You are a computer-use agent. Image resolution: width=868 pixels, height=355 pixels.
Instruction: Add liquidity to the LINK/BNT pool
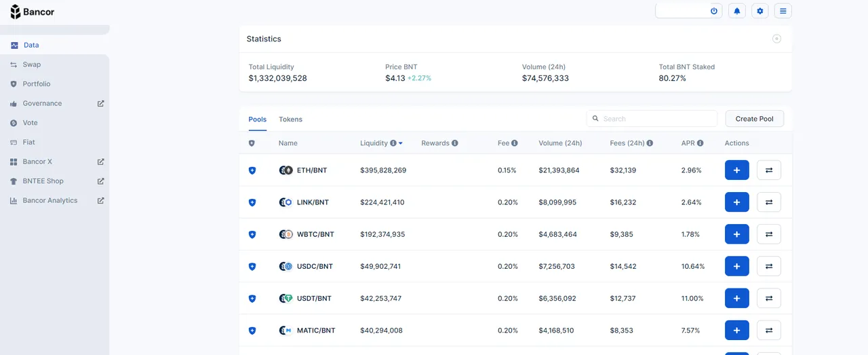point(737,202)
